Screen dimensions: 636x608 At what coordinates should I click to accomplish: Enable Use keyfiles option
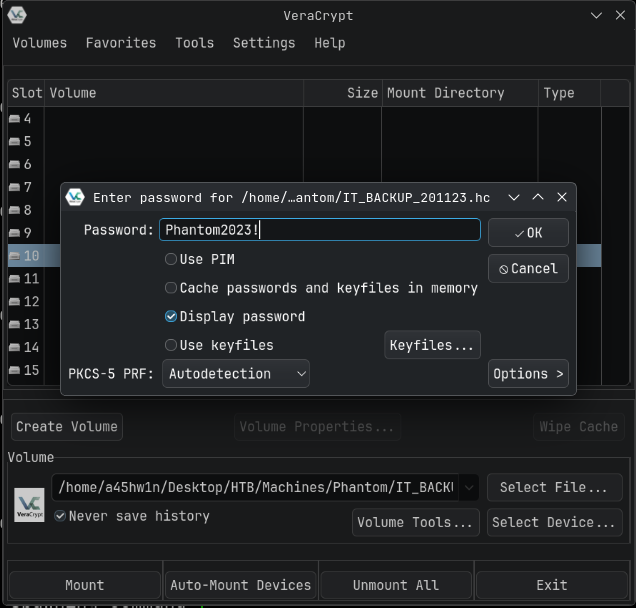pyautogui.click(x=171, y=345)
